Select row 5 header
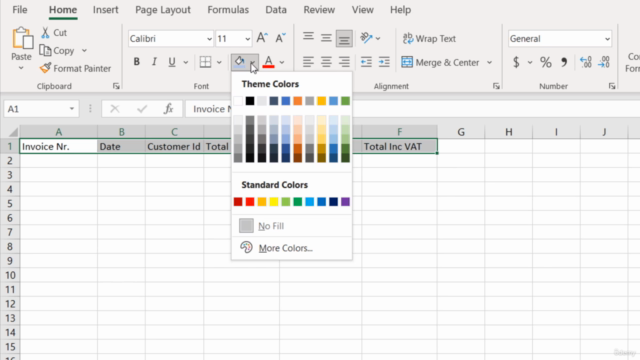Viewport: 640px width, 360px height. [10, 203]
